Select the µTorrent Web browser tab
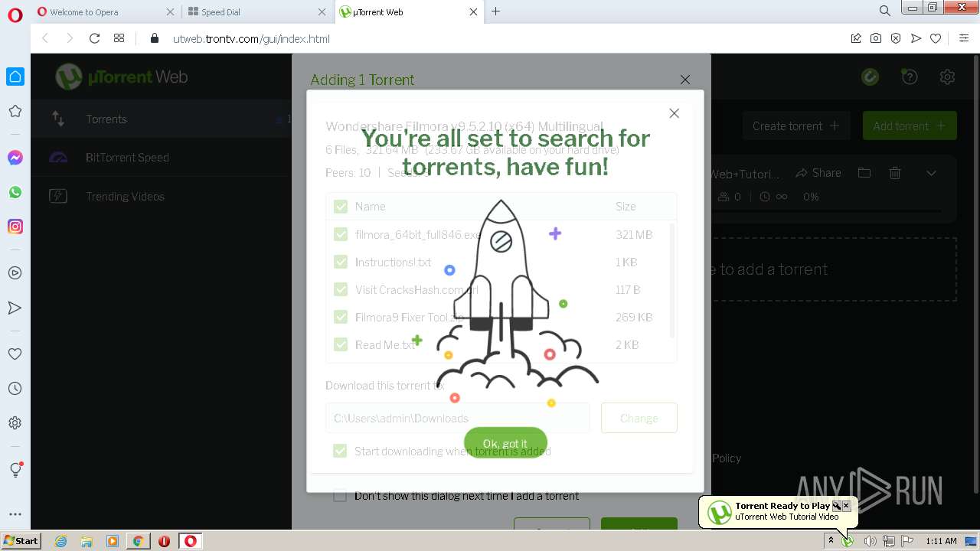980x551 pixels. [x=409, y=11]
